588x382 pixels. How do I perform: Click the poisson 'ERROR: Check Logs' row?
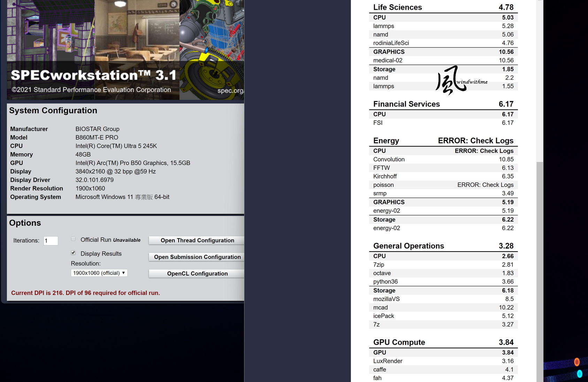click(443, 185)
